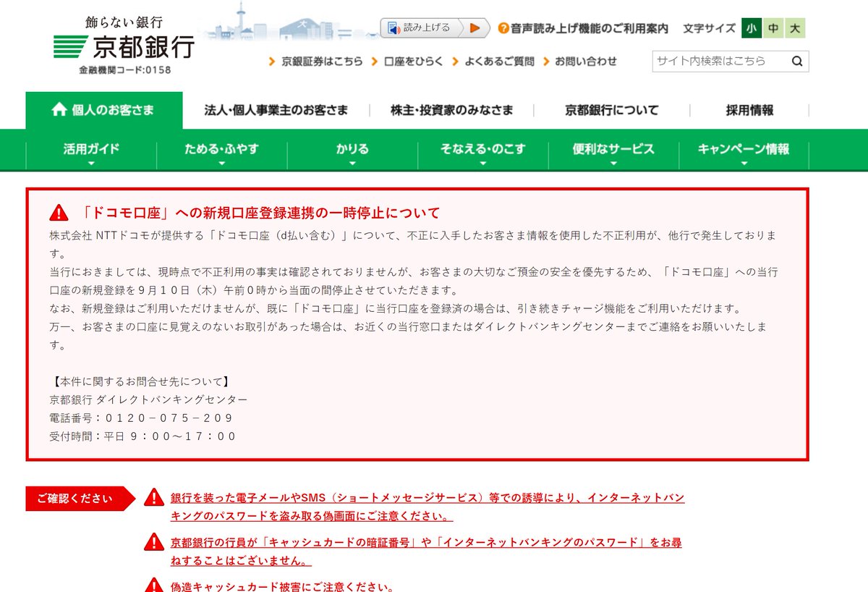Screen dimensions: 868x592
Task: Open 偽造キャッシュカード被害にご注意ください link
Action: (282, 585)
